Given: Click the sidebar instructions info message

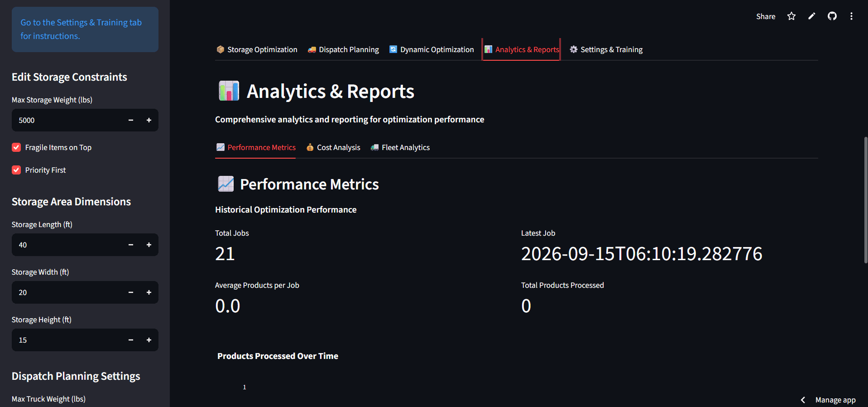Looking at the screenshot, I should [85, 29].
